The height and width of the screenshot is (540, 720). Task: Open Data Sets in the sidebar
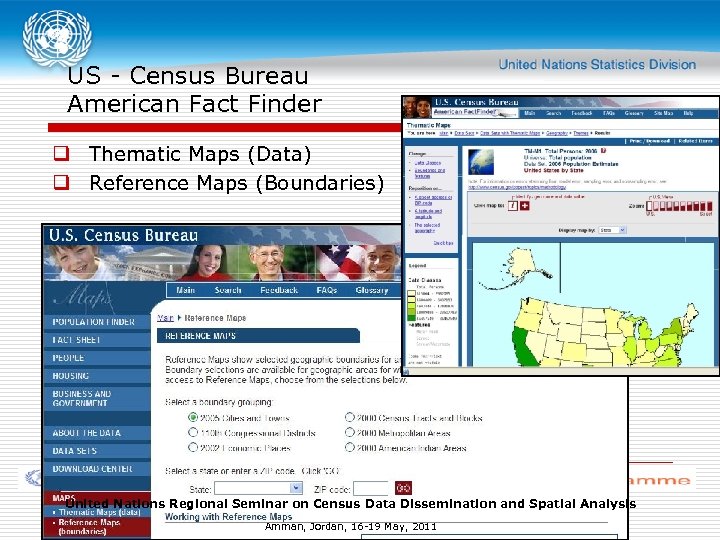97,451
